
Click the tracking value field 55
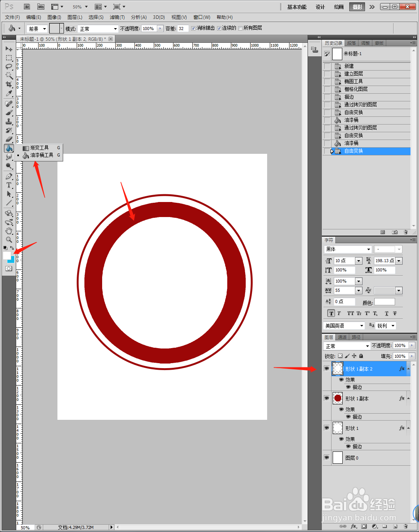tap(344, 290)
